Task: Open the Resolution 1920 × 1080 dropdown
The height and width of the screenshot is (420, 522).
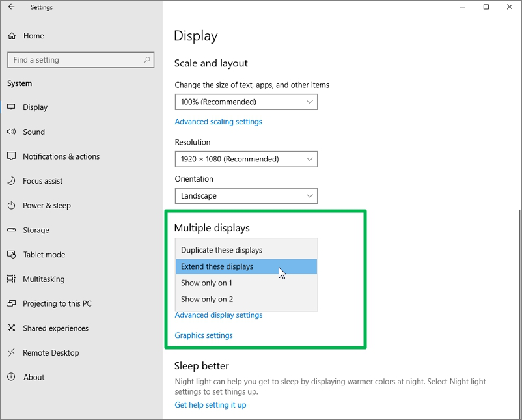Action: (x=246, y=159)
